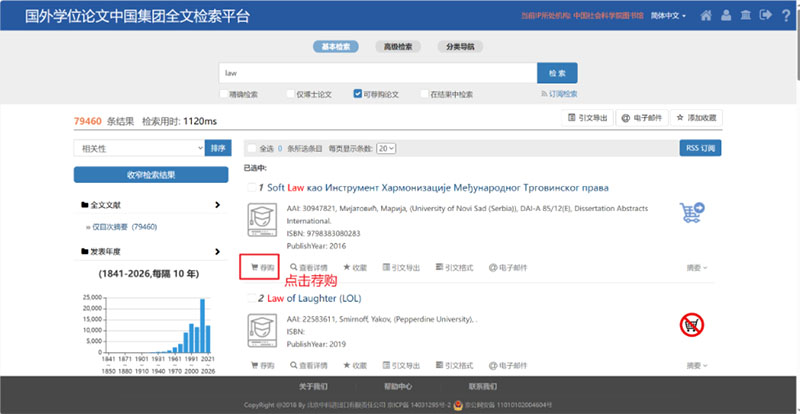Open help via question mark icon
The height and width of the screenshot is (414, 800).
coord(785,16)
